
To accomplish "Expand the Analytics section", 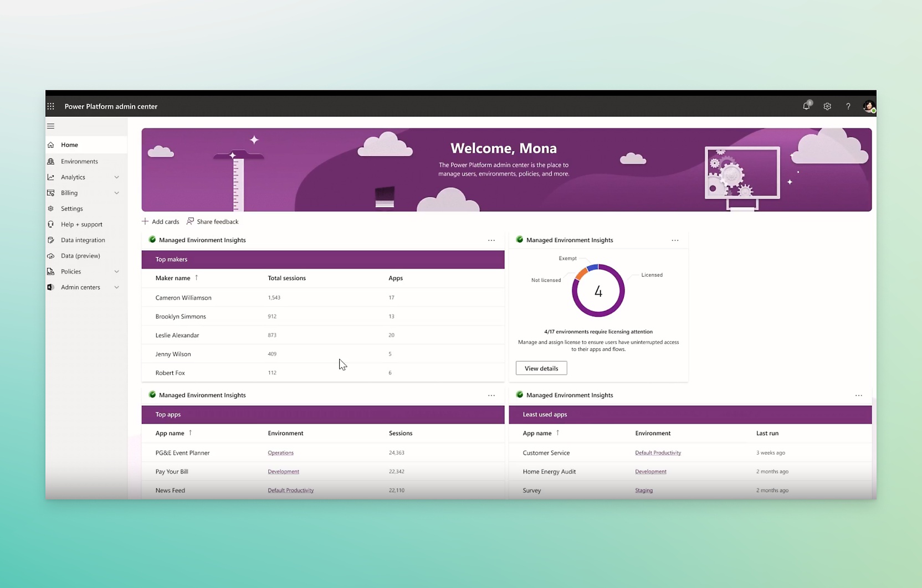I will [116, 177].
